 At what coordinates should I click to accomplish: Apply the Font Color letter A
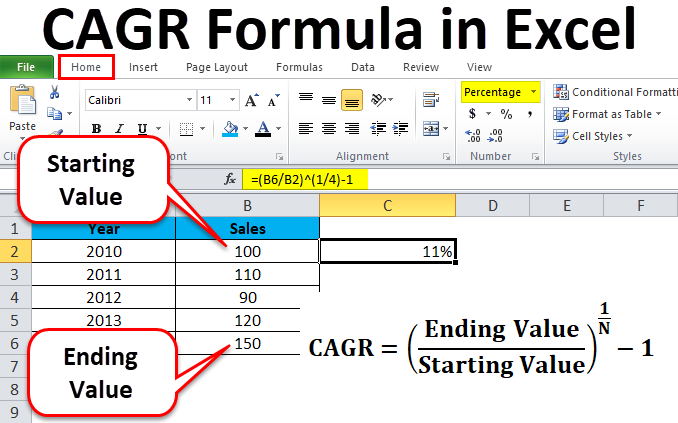point(263,129)
